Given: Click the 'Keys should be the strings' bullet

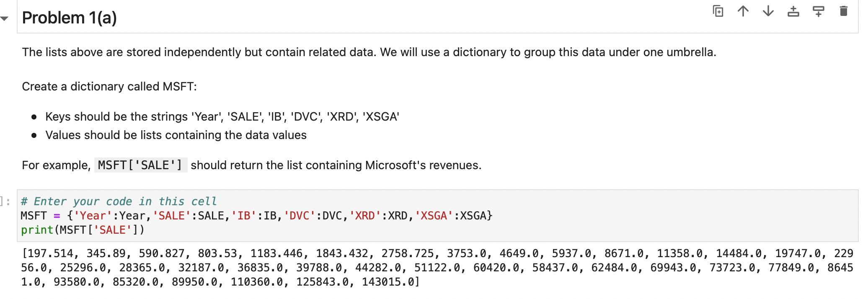Looking at the screenshot, I should click(222, 116).
